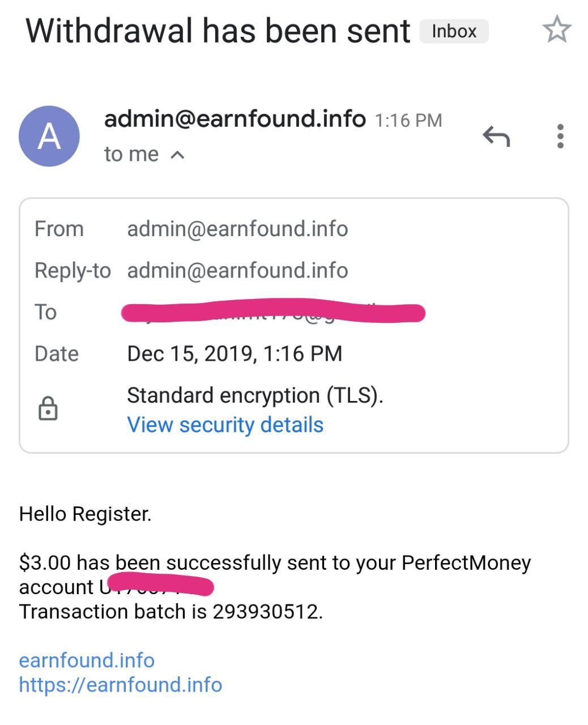Tap the 1:16 PM timestamp in header
Viewport: 588px width, 725px height.
pyautogui.click(x=408, y=121)
